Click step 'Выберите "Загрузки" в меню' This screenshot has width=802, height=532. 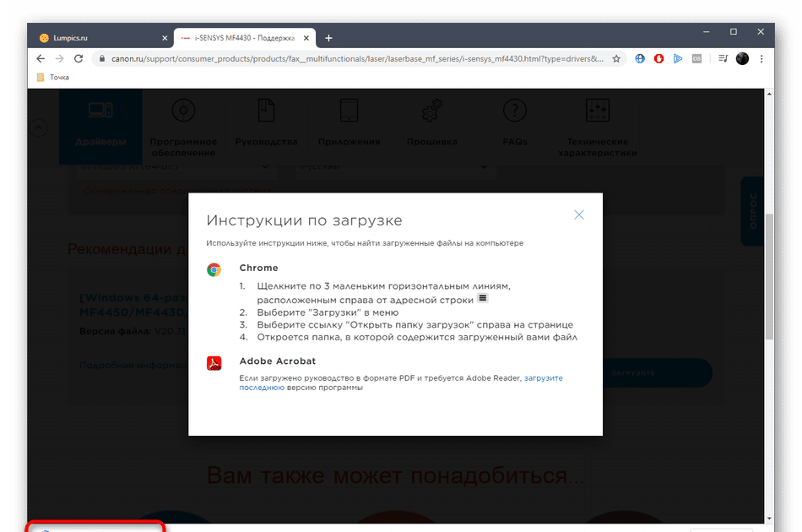click(x=328, y=312)
